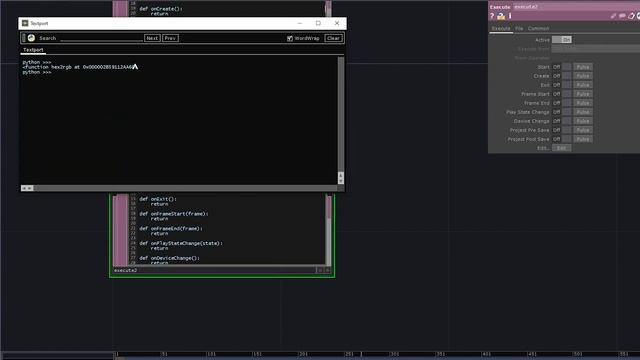Switch to the File parameter tab
This screenshot has height=360, width=640.
coord(519,29)
